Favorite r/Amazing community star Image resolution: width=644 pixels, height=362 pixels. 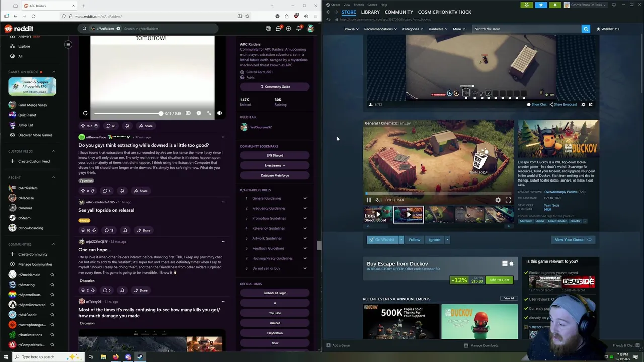point(52,285)
